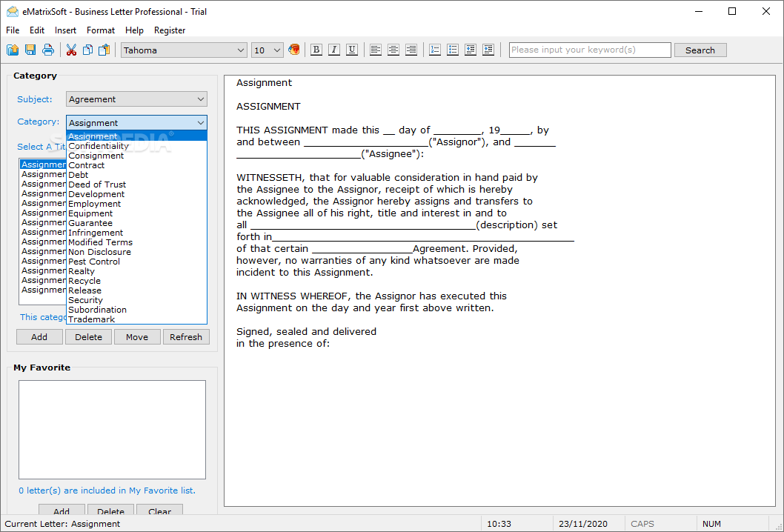Decrease paragraph indent
Image resolution: width=784 pixels, height=532 pixels.
point(471,50)
